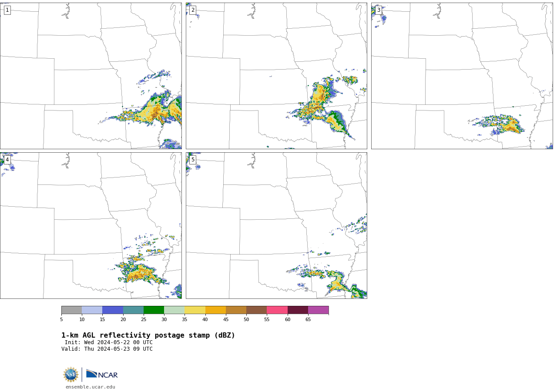Viewport: 557px width, 392px height.
Task: Click the Valid: Thu 2024-05-23 09 UTC line
Action: click(x=107, y=349)
